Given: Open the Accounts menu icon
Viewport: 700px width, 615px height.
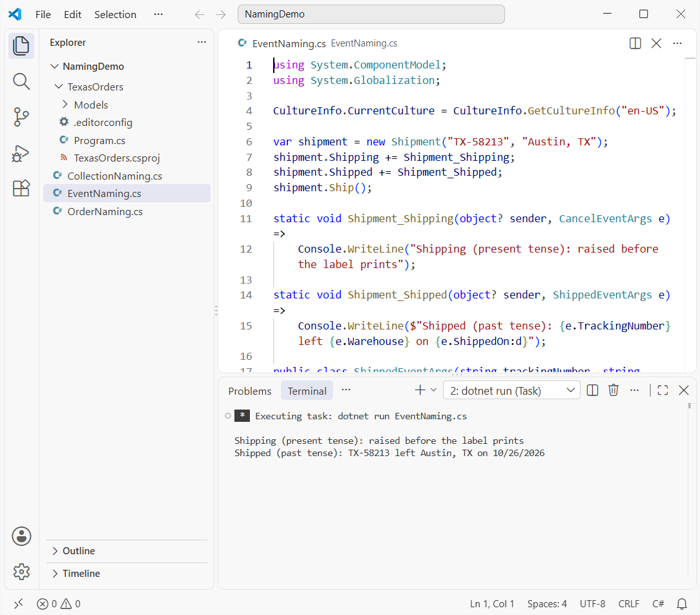Looking at the screenshot, I should click(21, 536).
